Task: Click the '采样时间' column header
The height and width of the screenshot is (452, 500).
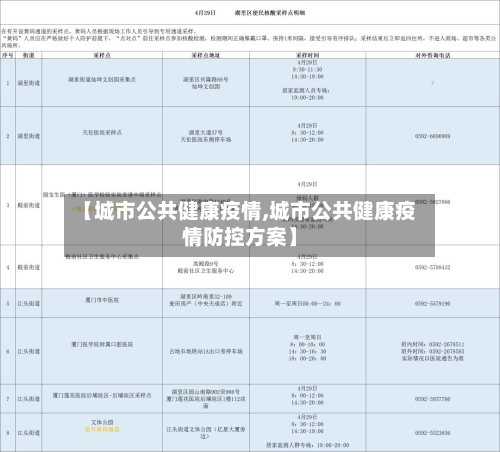Action: click(307, 55)
